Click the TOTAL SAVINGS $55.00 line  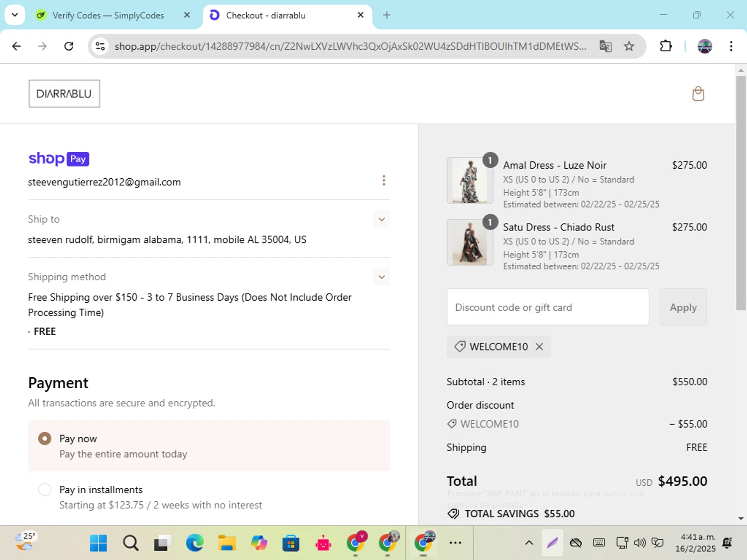pos(511,514)
